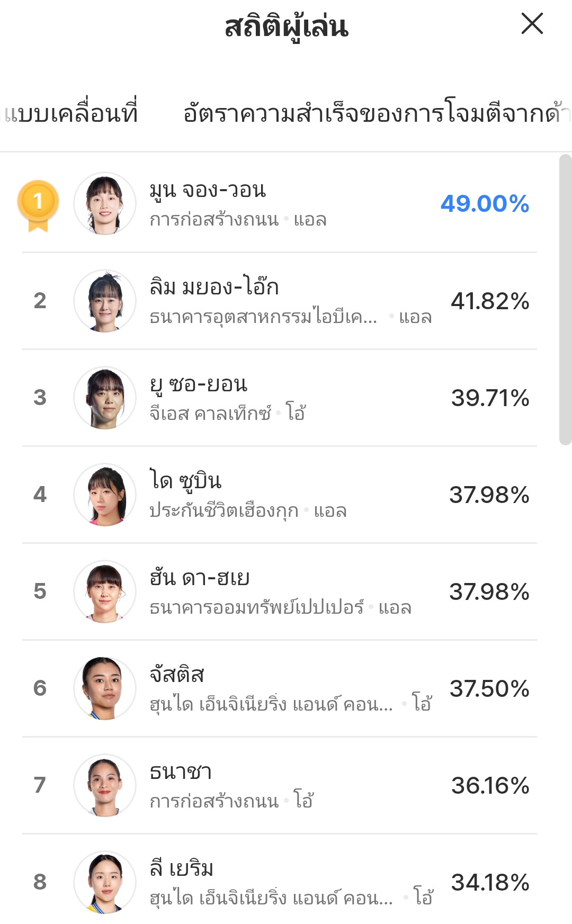Click the gold rank 1 medal icon
The image size is (572, 924).
(38, 204)
